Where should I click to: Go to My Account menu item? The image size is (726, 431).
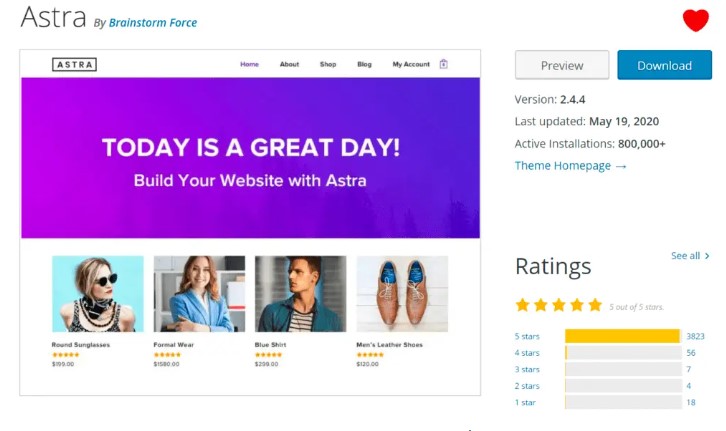[x=411, y=65]
